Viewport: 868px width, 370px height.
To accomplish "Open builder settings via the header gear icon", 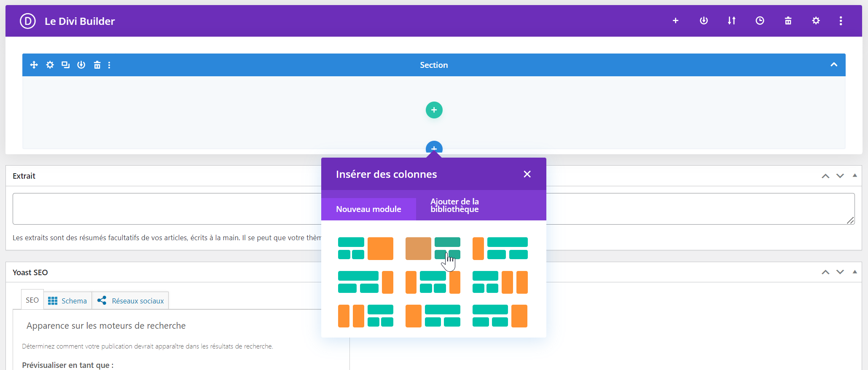I will [816, 21].
